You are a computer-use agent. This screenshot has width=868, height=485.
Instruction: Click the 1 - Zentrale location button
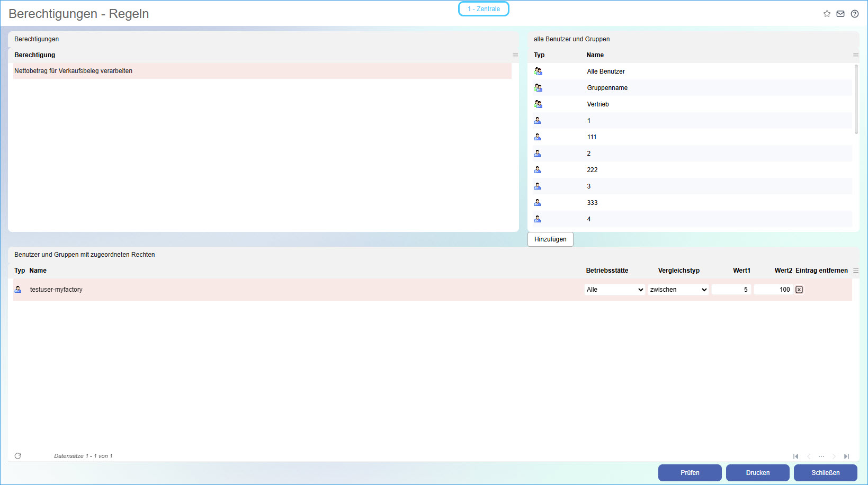[484, 9]
